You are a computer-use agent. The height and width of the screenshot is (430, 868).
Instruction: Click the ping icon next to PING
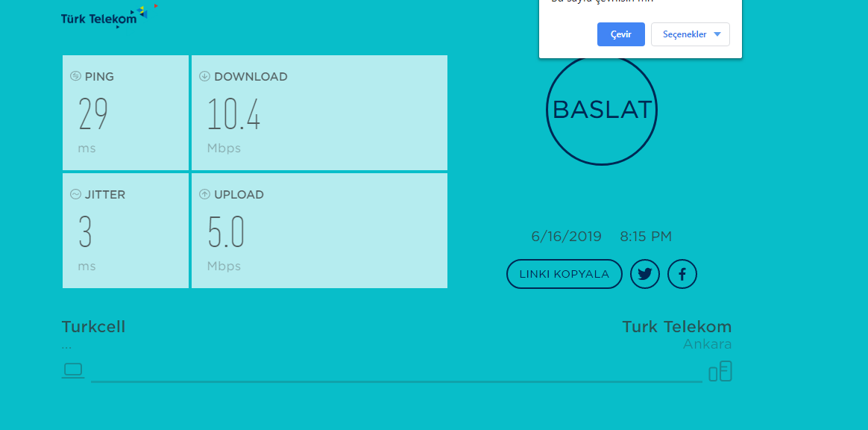[x=76, y=76]
